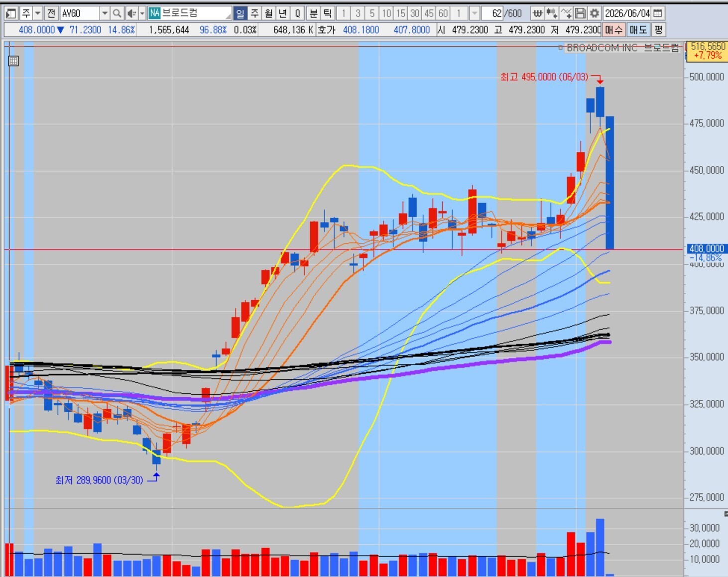Image resolution: width=728 pixels, height=577 pixels.
Task: Click the add line indicator icon
Action: click(566, 13)
